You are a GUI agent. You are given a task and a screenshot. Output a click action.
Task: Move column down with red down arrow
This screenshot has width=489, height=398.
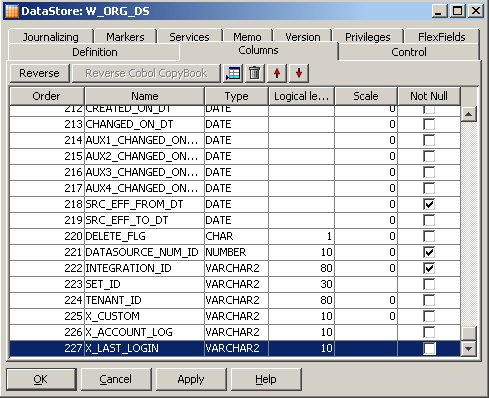click(299, 73)
